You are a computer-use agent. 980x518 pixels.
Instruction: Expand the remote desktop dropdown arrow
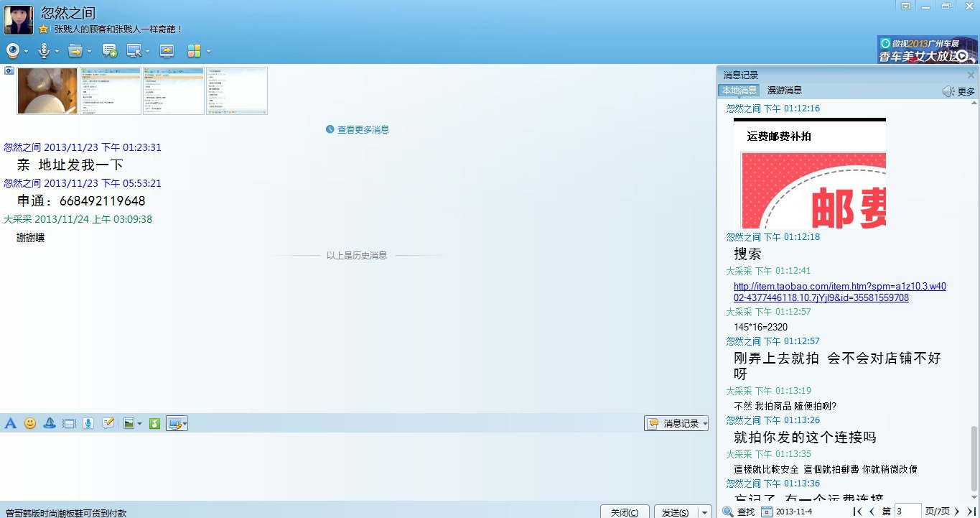click(147, 52)
